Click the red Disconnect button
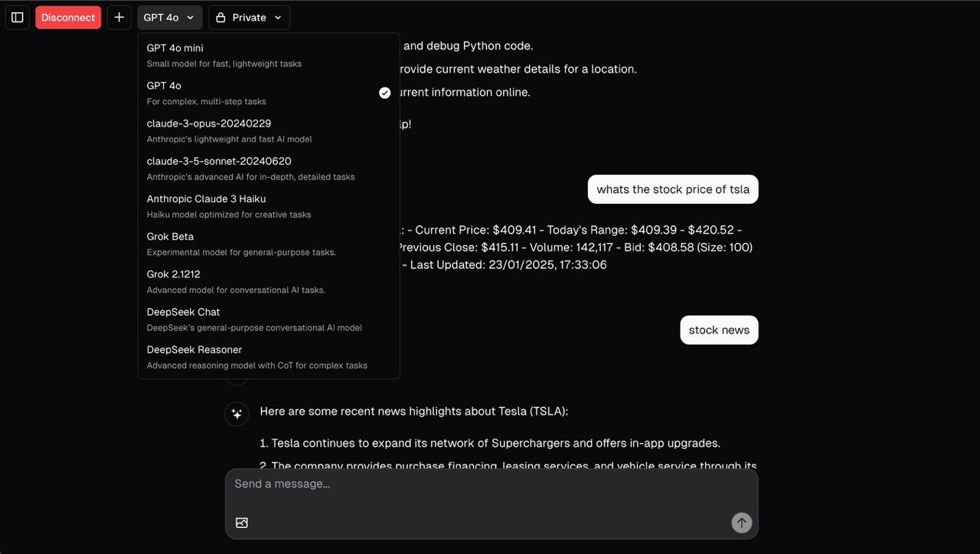 pyautogui.click(x=68, y=18)
